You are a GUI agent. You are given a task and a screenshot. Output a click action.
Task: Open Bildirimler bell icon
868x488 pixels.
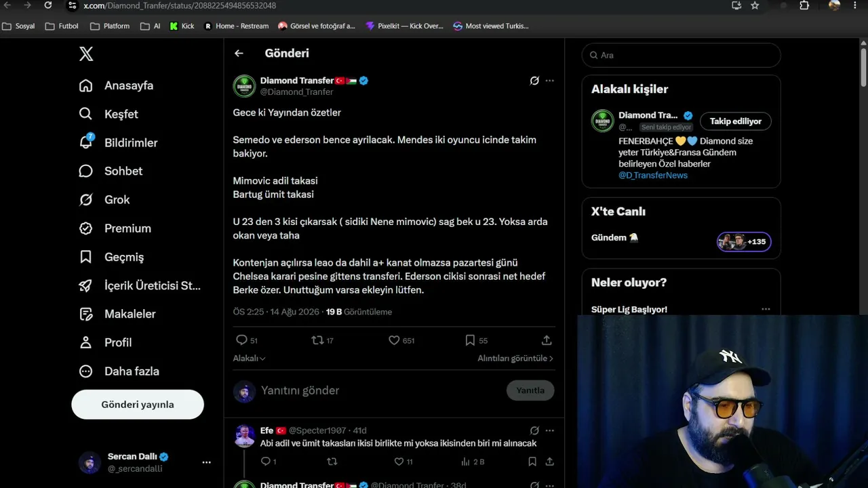85,142
